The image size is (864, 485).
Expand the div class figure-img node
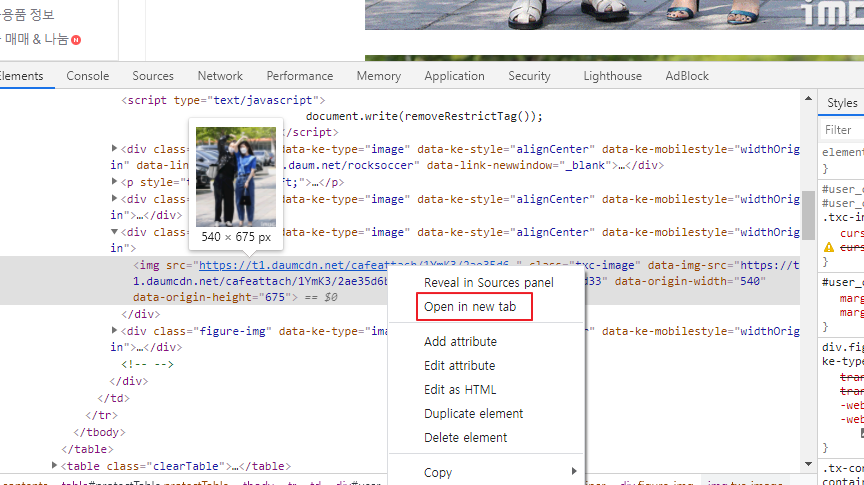(114, 330)
